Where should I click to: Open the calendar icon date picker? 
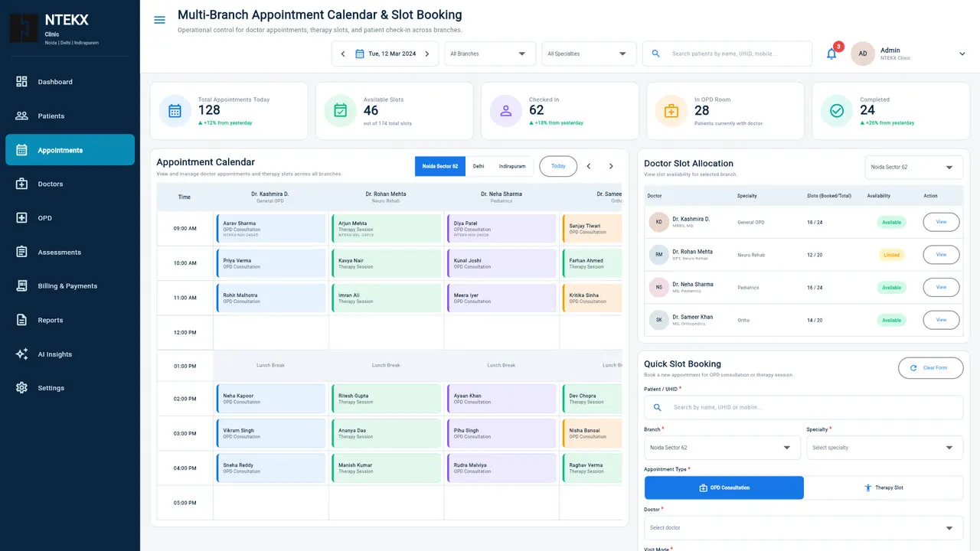(x=360, y=54)
